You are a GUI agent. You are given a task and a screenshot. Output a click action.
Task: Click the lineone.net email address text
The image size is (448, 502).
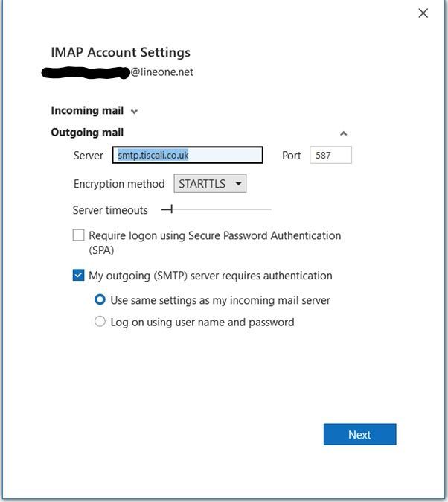click(x=161, y=72)
